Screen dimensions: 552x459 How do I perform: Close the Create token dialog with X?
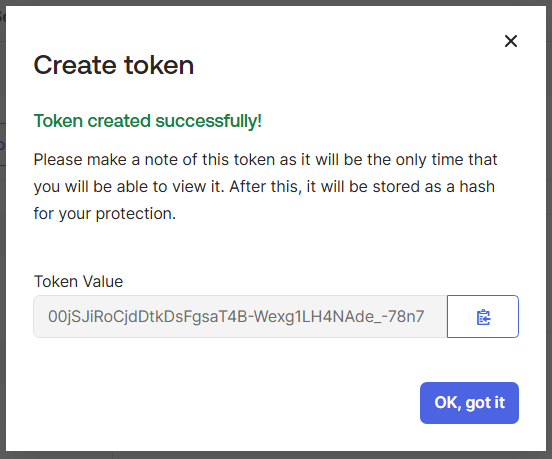[x=511, y=41]
